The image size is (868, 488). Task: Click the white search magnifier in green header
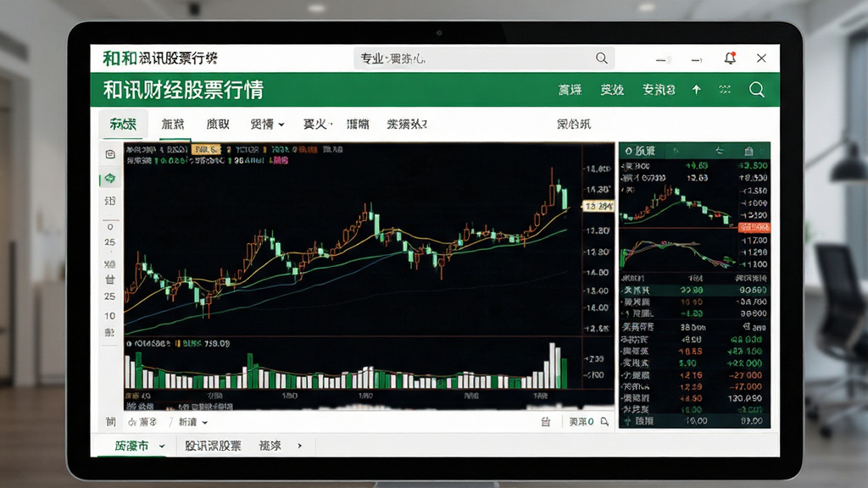[x=757, y=90]
